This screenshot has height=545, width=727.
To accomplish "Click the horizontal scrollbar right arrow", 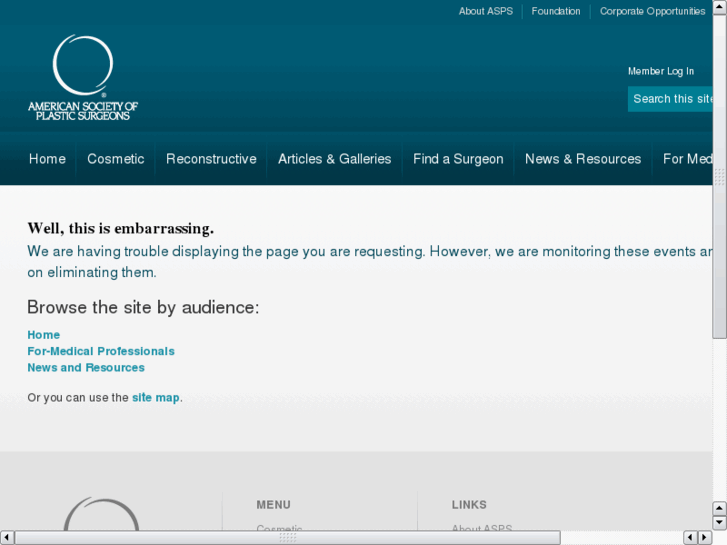I will pos(704,538).
